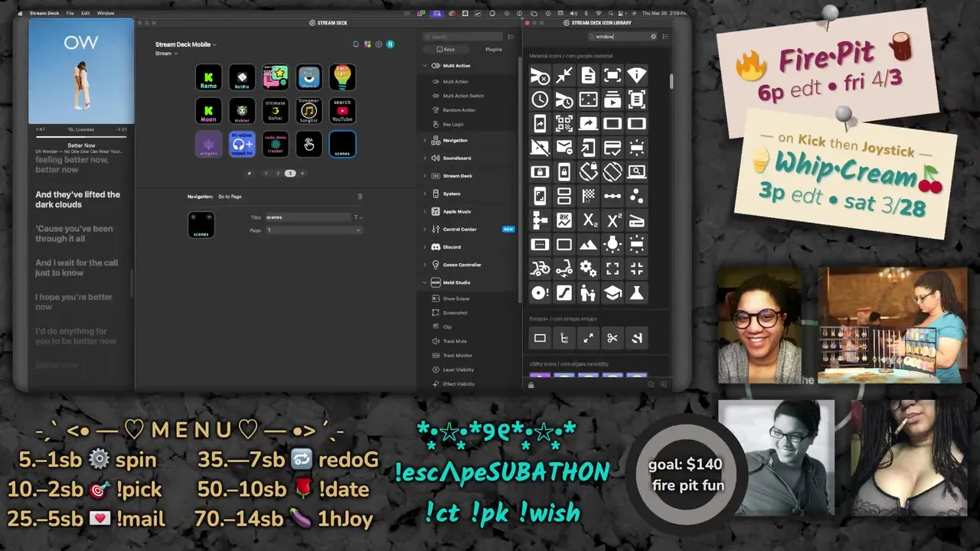Select the purple widgets key

tap(208, 145)
